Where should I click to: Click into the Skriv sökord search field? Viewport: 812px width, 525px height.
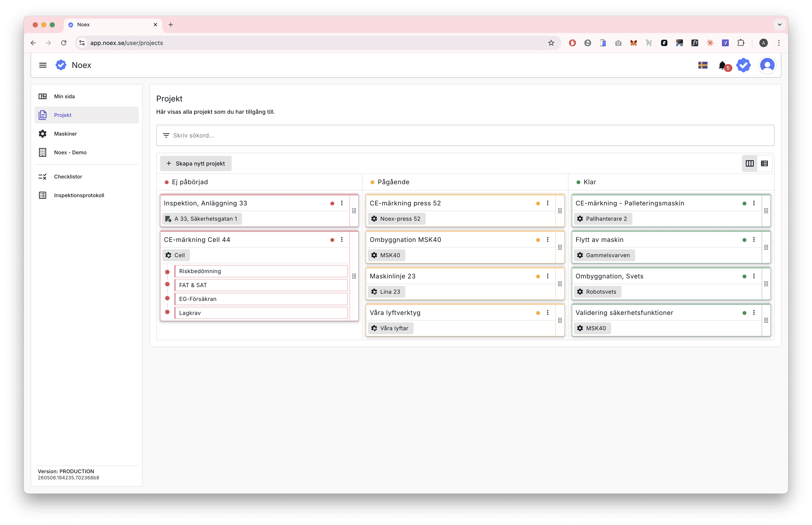(465, 135)
